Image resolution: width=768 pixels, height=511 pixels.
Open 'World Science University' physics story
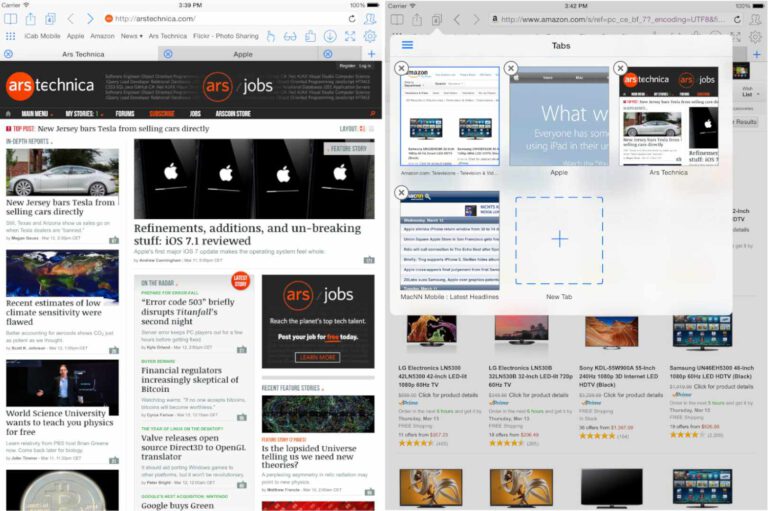[x=60, y=422]
